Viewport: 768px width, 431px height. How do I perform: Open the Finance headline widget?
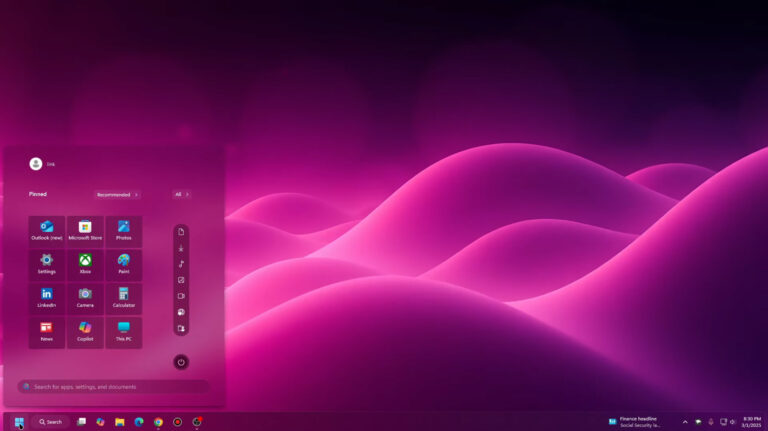tap(636, 422)
